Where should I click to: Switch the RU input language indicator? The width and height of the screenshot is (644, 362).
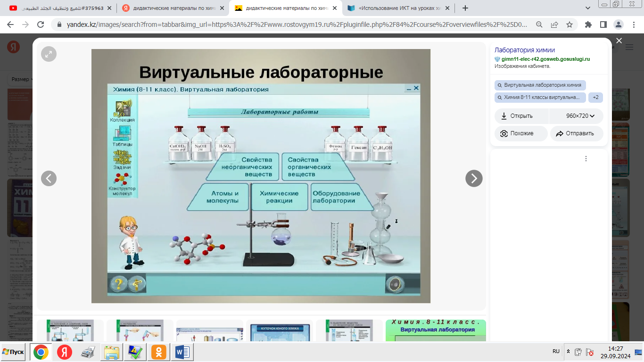(x=556, y=351)
